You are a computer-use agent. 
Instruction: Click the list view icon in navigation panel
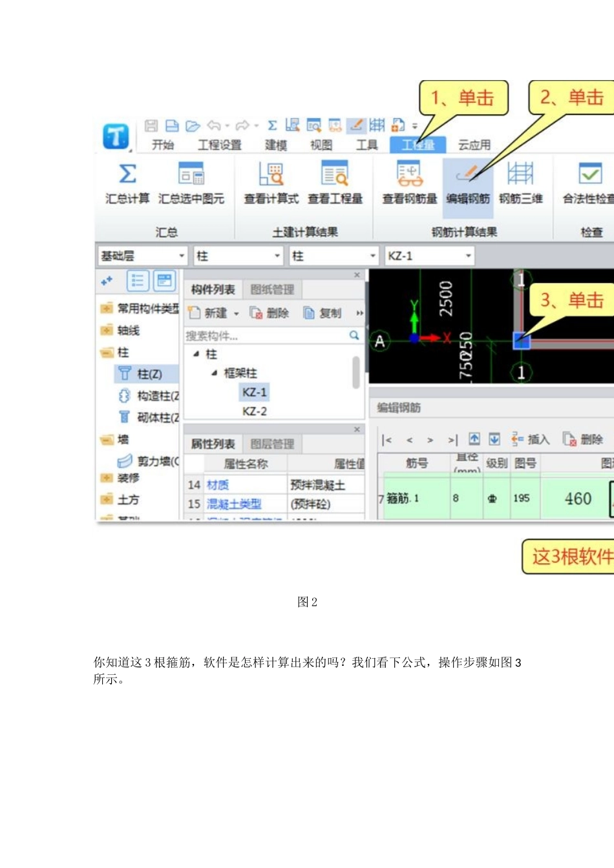point(138,280)
